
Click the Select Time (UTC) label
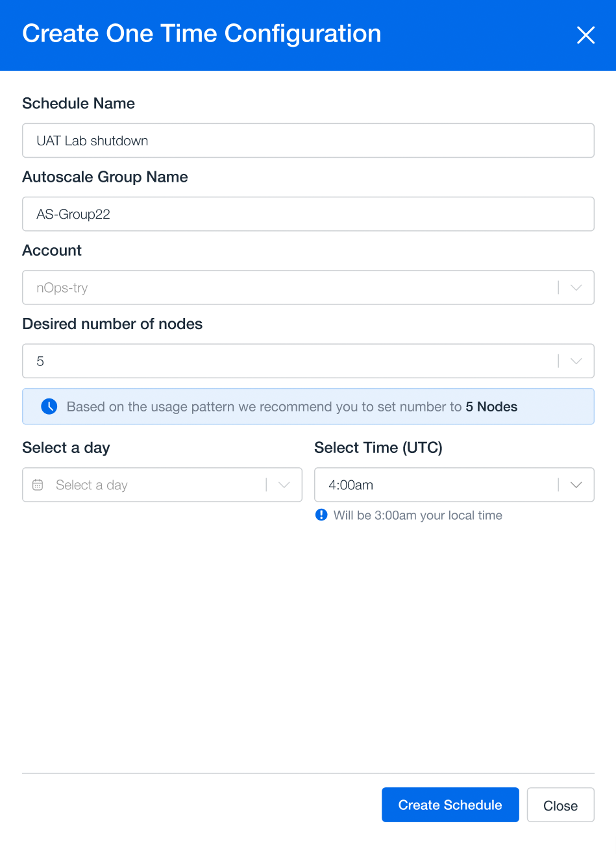[x=378, y=448]
